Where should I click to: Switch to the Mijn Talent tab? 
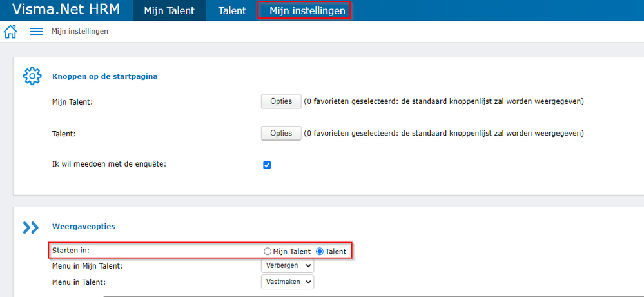169,10
